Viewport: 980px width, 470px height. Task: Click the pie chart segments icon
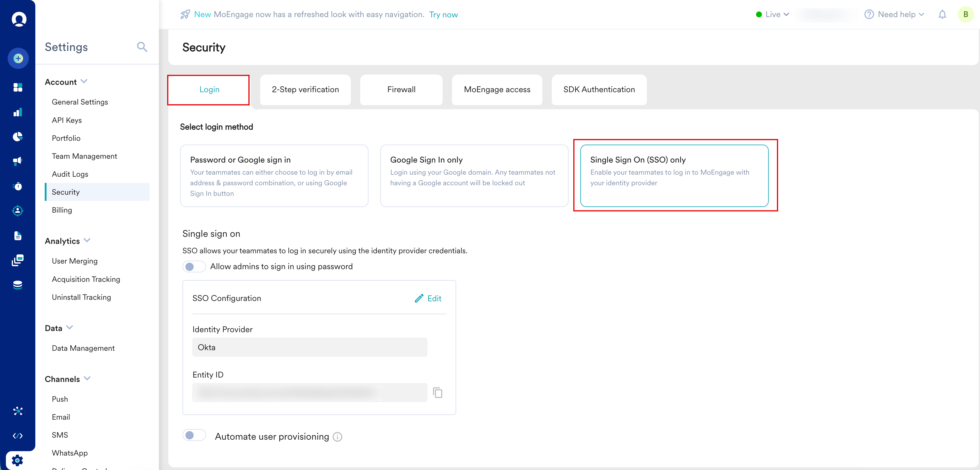[x=18, y=136]
